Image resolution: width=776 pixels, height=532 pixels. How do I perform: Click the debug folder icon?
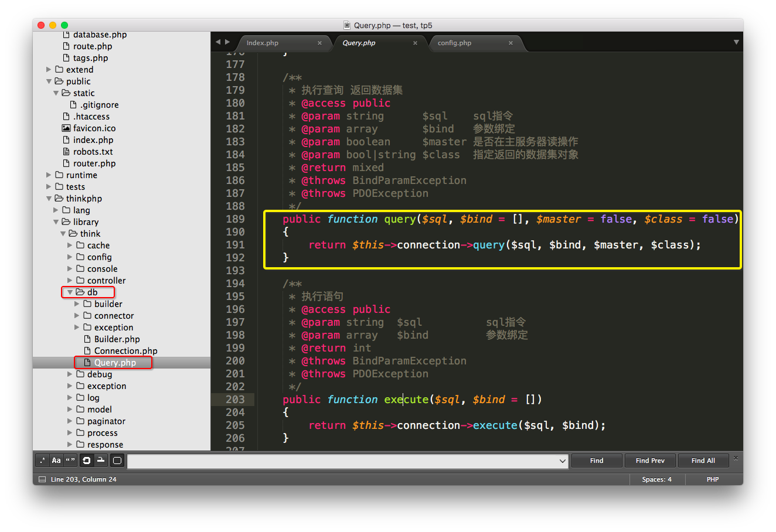pos(80,374)
